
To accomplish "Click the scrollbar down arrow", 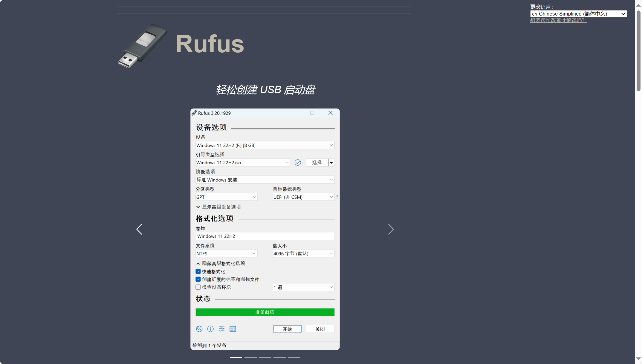I will (x=638, y=358).
